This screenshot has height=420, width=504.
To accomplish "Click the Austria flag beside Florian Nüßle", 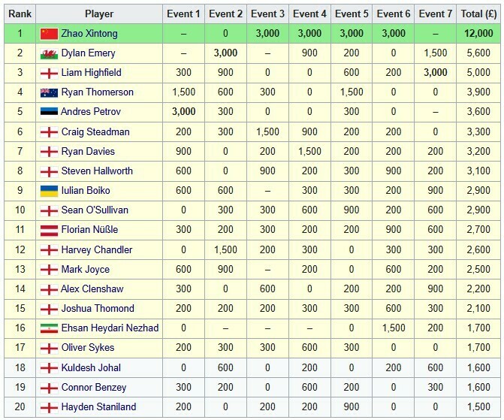I will click(49, 230).
